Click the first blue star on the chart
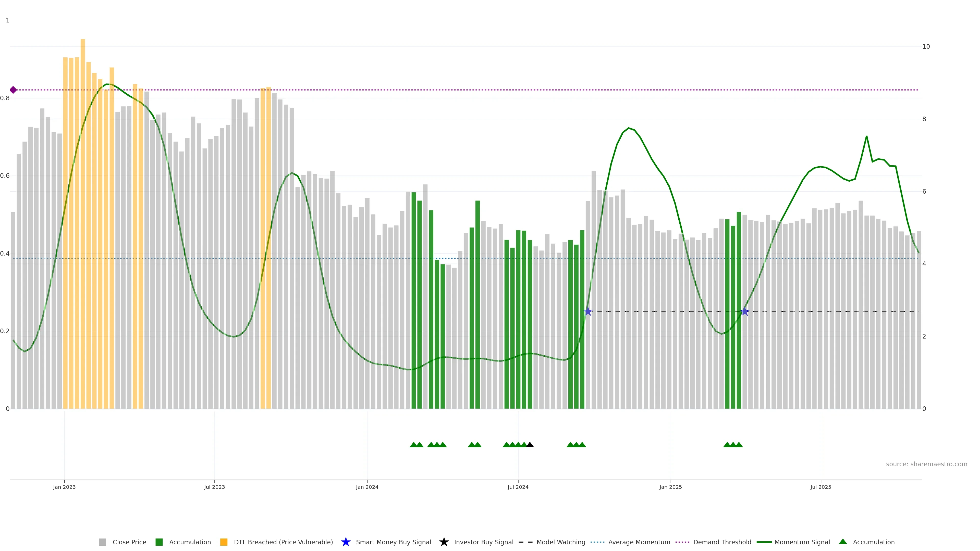This screenshot has width=980, height=551. (588, 311)
